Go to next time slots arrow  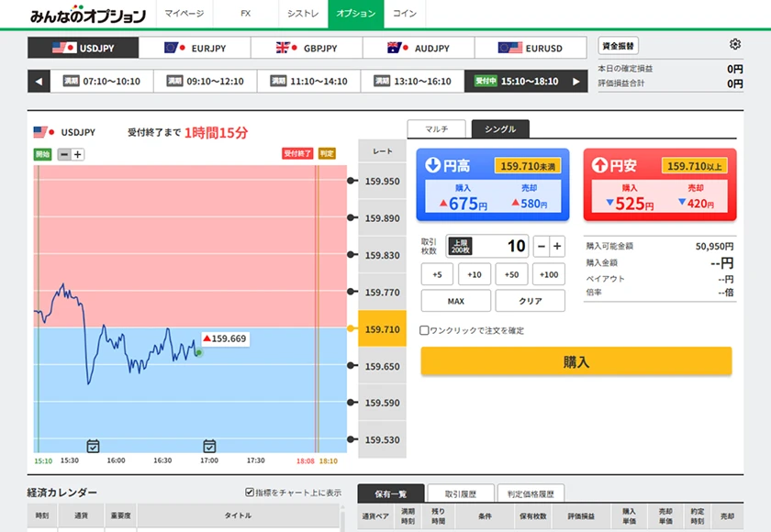[576, 82]
